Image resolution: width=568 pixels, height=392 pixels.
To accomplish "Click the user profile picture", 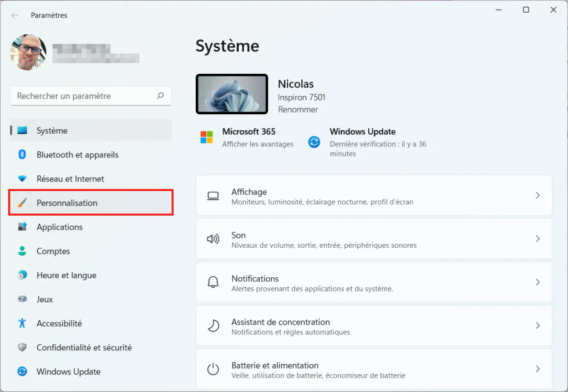I will pos(28,52).
